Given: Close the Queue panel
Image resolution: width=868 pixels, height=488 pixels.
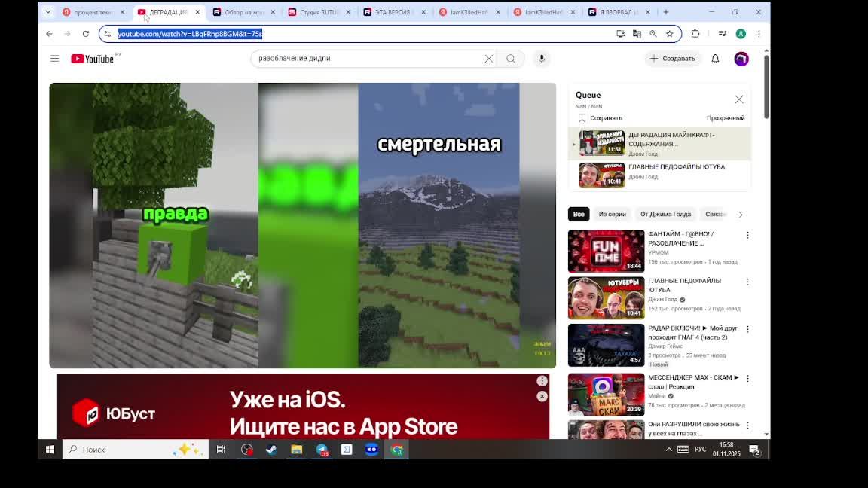Looking at the screenshot, I should click(x=739, y=99).
